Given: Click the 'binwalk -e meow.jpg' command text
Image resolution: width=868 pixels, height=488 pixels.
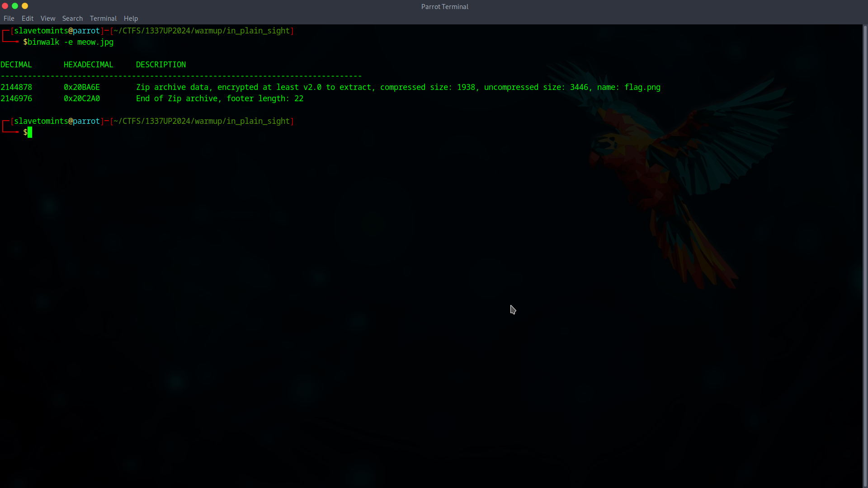Looking at the screenshot, I should [x=71, y=42].
